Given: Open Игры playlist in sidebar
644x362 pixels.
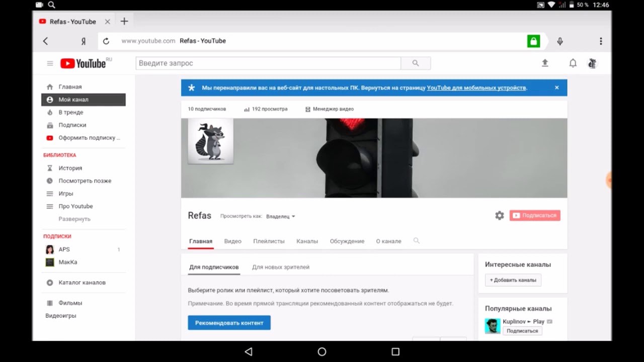Looking at the screenshot, I should tap(84, 194).
